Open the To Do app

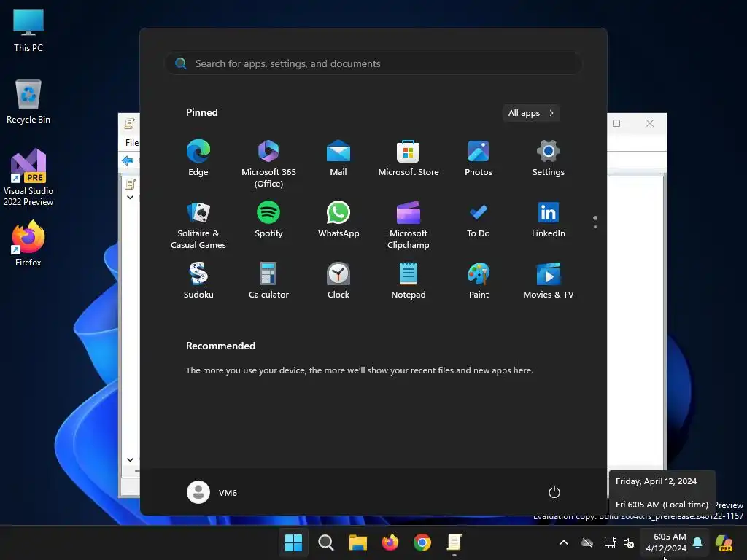[x=479, y=219]
